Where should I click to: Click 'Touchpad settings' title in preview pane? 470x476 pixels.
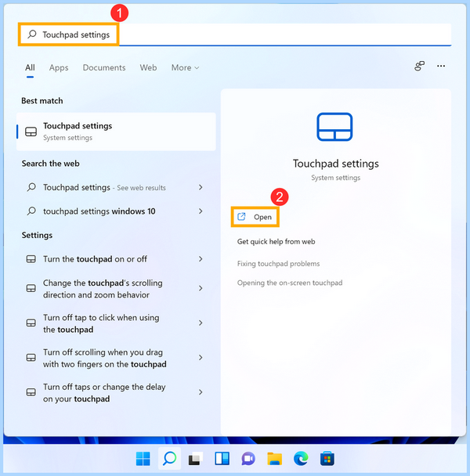point(336,164)
